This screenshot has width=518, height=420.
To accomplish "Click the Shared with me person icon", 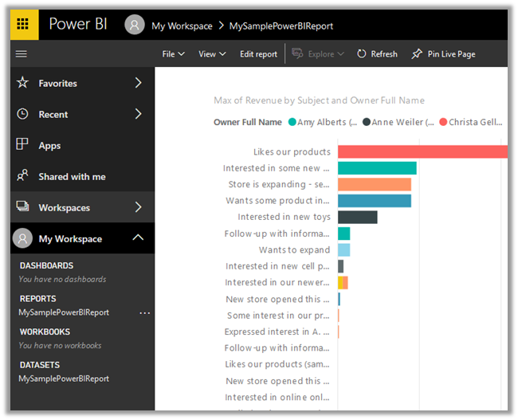I will coord(22,176).
